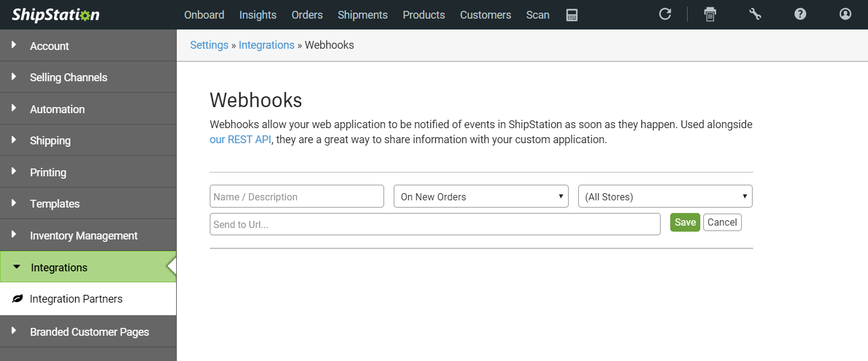The width and height of the screenshot is (868, 361).
Task: Click the refresh icon in header
Action: pyautogui.click(x=665, y=14)
